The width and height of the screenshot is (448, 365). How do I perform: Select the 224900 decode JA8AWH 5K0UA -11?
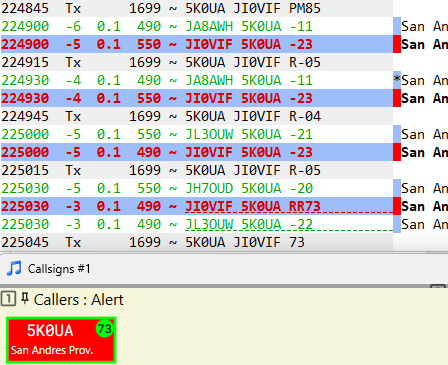(197, 26)
